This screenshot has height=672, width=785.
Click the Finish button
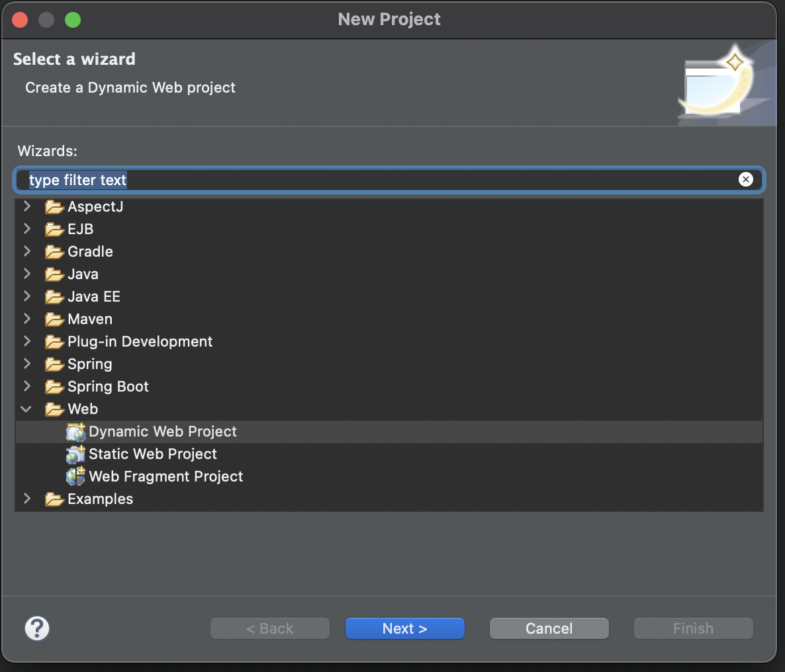[694, 628]
